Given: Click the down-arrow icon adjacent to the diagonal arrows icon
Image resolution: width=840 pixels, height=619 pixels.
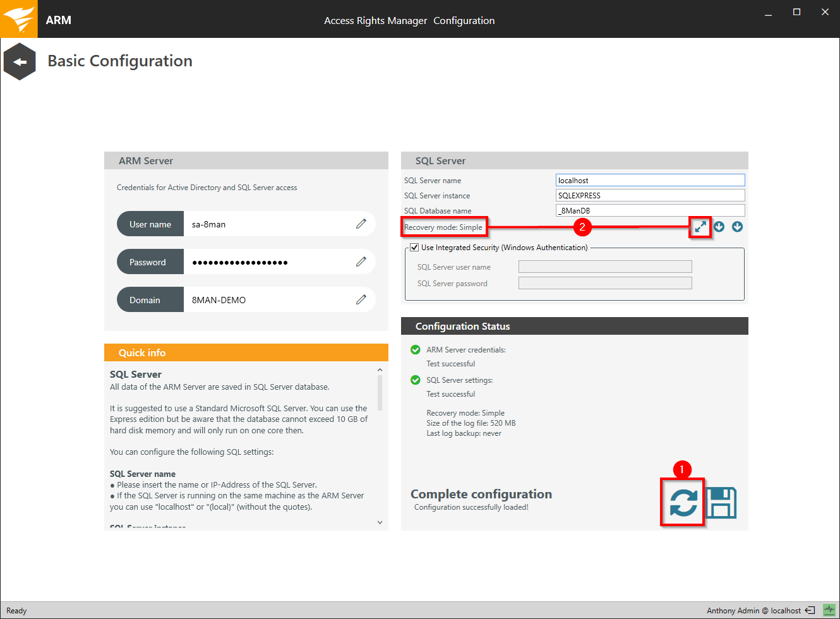Looking at the screenshot, I should 719,227.
